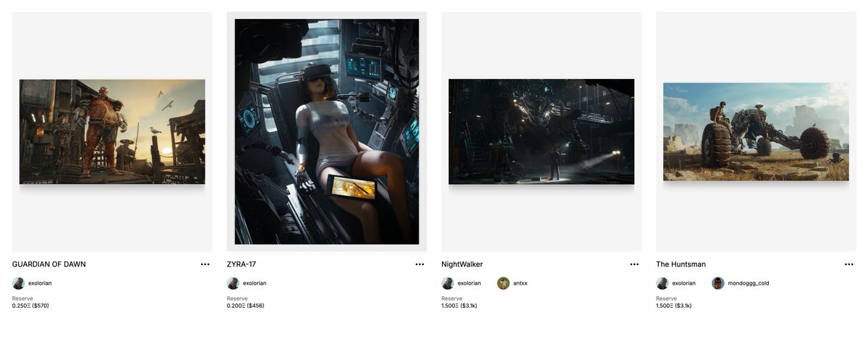Click the Reserve label under GUARDIAN OF DAWN
868x339 pixels.
[22, 298]
